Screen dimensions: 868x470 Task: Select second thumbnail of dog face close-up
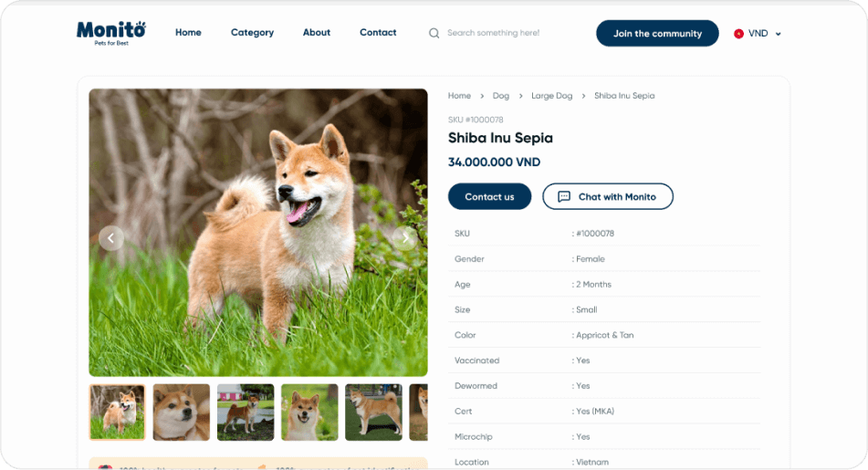tap(182, 413)
